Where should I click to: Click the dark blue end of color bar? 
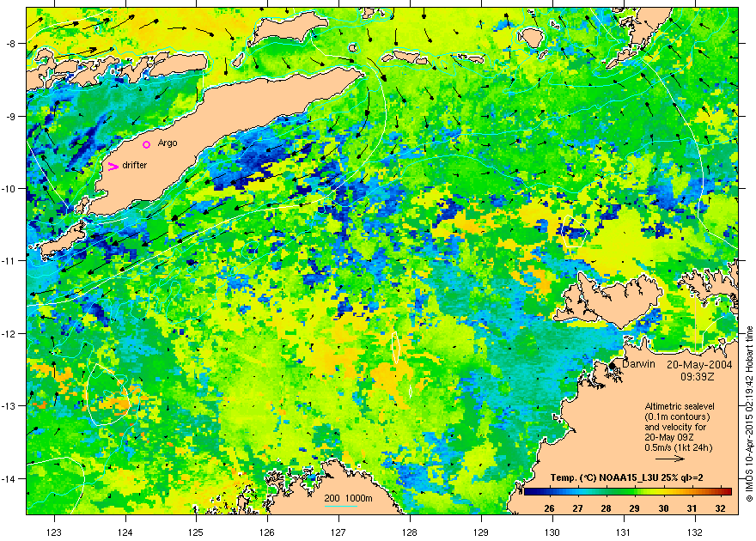528,492
